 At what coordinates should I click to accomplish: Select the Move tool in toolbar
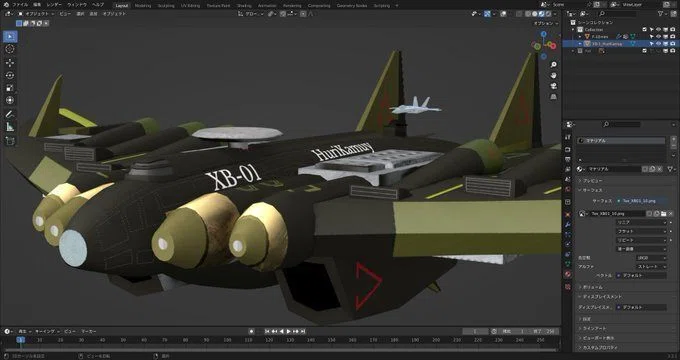[x=10, y=62]
